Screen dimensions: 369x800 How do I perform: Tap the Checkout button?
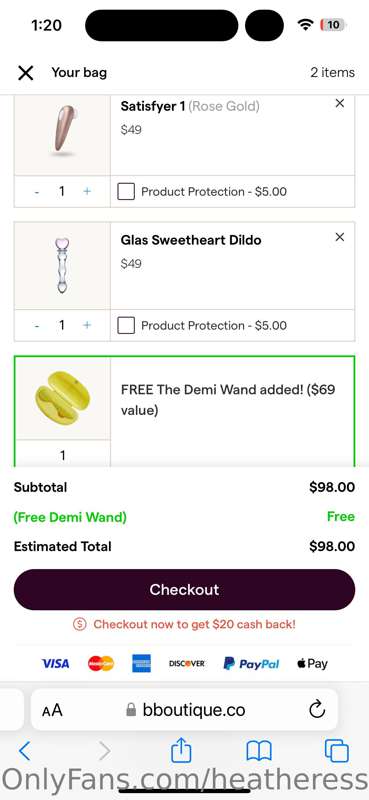[184, 590]
